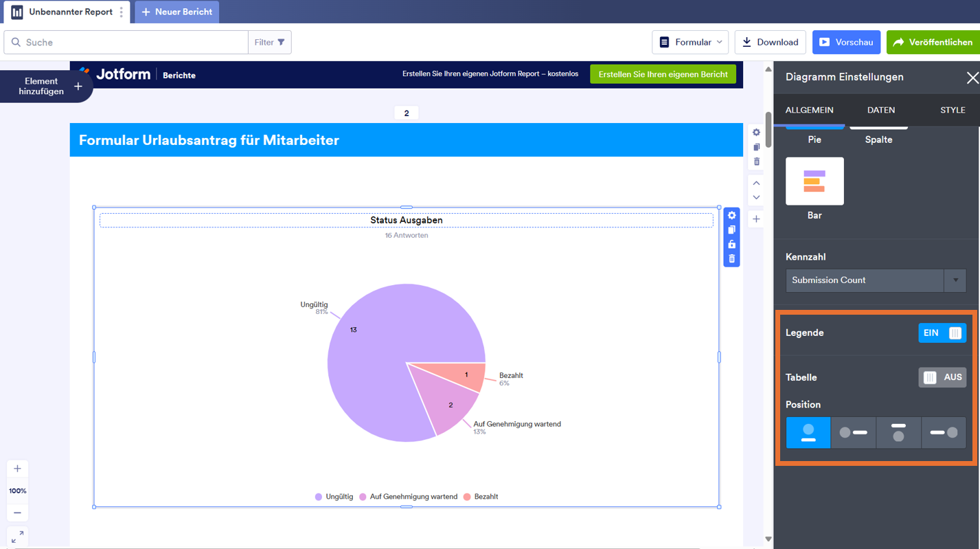Click the Spalte chart type label

878,139
